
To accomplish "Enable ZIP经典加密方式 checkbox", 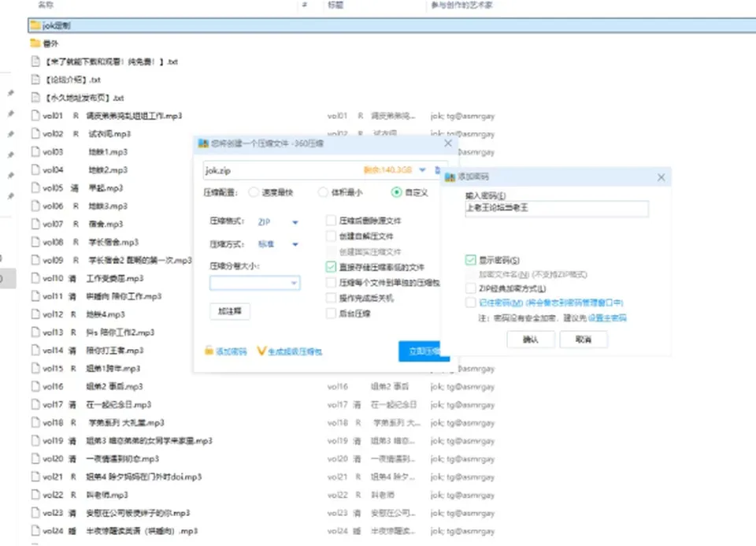I will 471,288.
